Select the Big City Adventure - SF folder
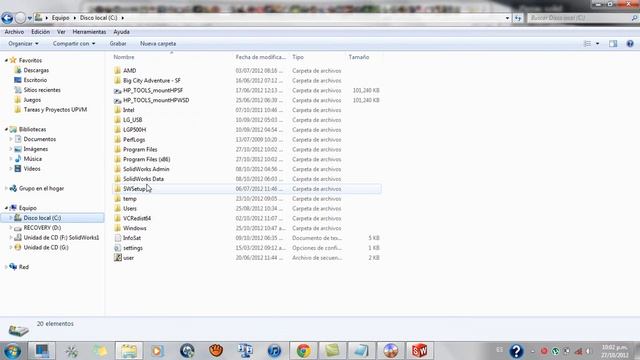The image size is (640, 360). 152,80
